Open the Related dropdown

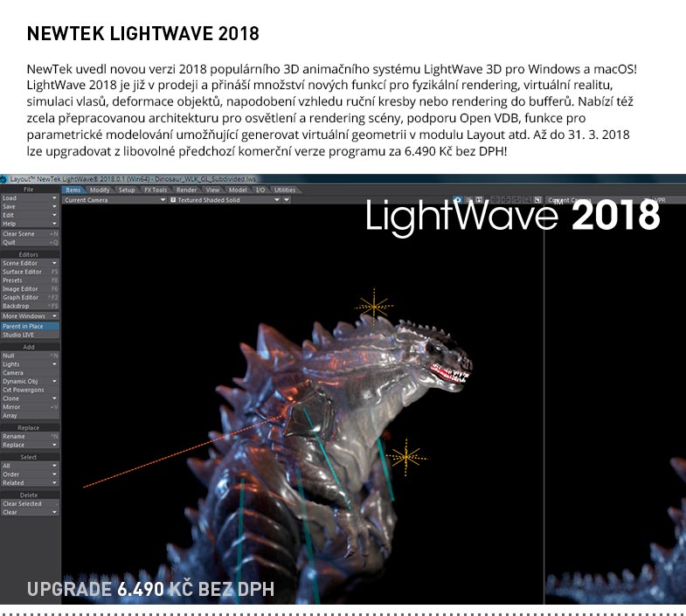pos(30,483)
